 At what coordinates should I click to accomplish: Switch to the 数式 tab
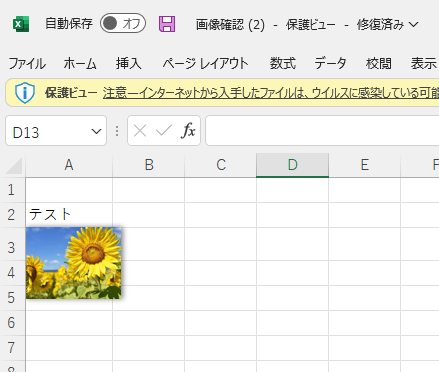tap(283, 63)
